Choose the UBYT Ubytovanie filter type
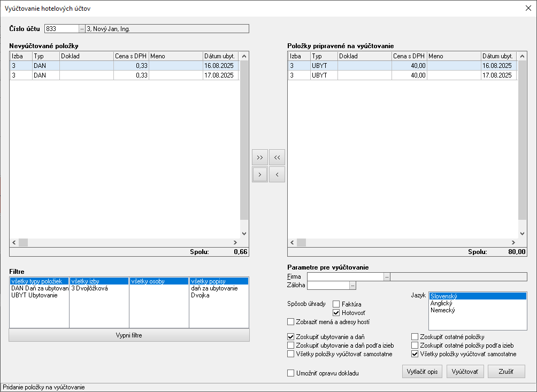This screenshot has height=392, width=537. pos(34,295)
